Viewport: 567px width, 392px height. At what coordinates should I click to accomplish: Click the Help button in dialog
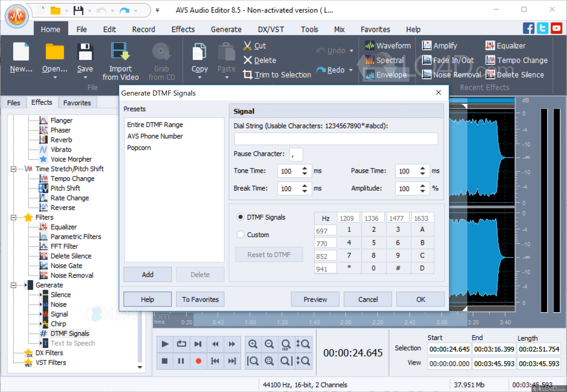click(x=148, y=299)
